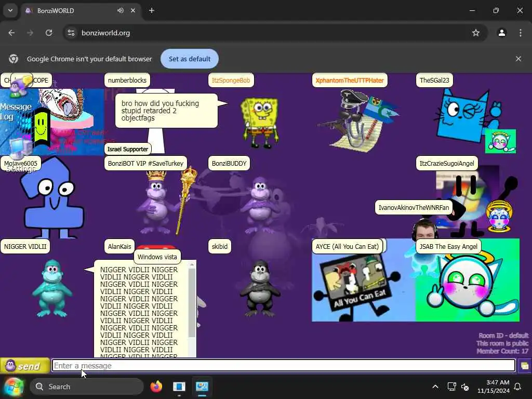Select the black gorilla avatar under skibid
532x399 pixels.
(260, 288)
